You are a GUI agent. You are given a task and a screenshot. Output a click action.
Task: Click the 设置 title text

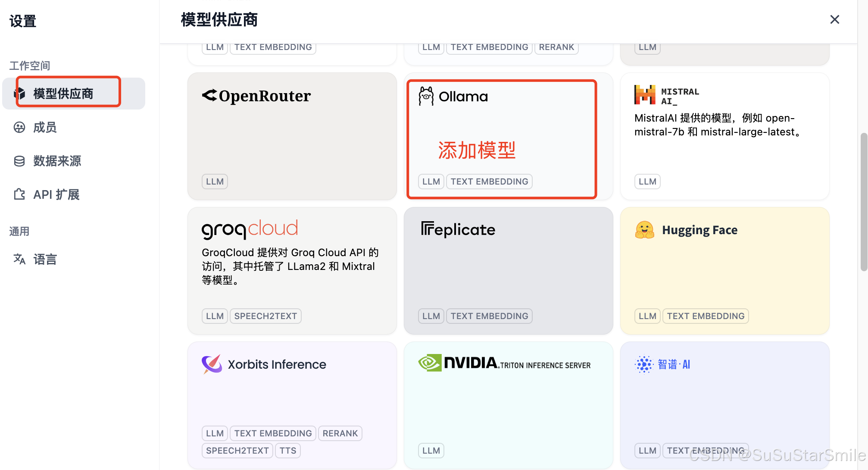click(x=23, y=21)
